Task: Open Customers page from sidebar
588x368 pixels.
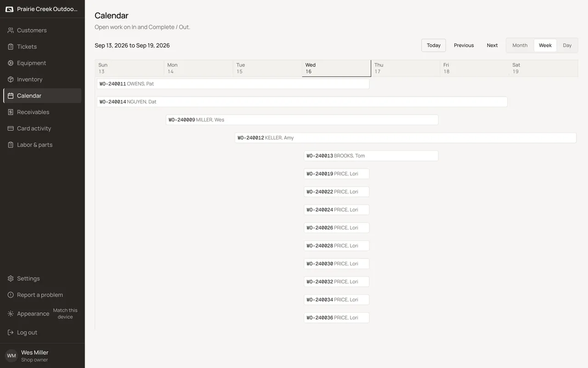Action: click(42, 30)
